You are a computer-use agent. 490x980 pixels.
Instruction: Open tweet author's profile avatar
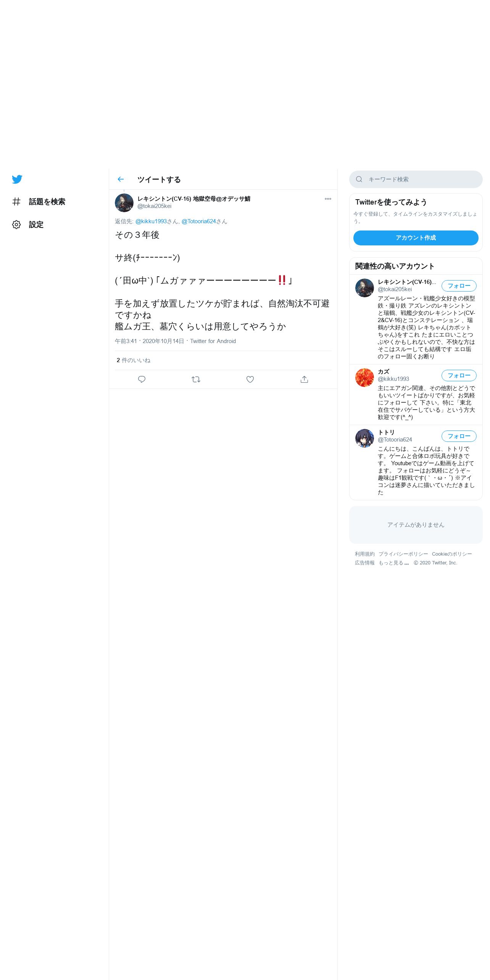point(124,203)
